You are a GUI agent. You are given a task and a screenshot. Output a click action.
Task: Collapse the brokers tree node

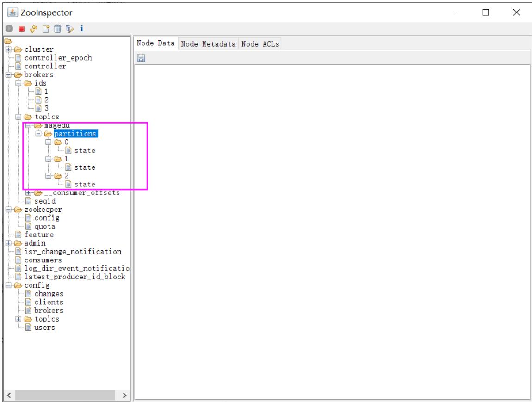click(x=8, y=74)
